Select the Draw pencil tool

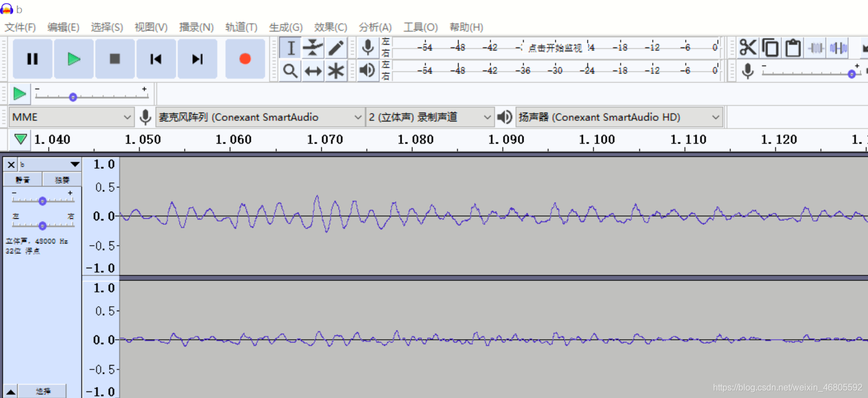(336, 48)
